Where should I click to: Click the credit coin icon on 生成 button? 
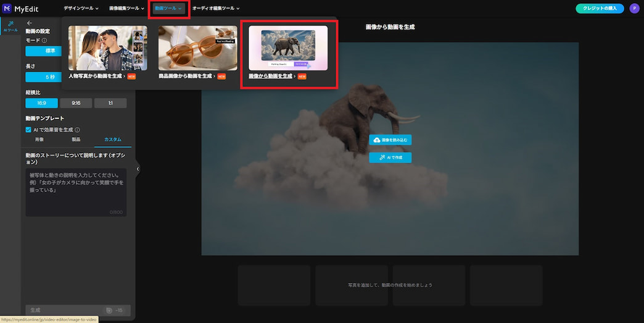(x=109, y=310)
